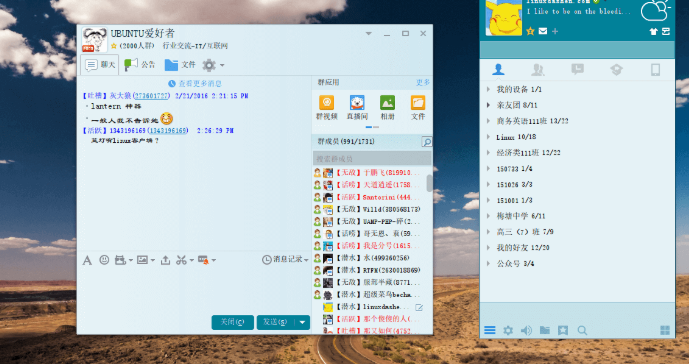689x364 pixels.
Task: Open the 文件 app in group apps panel
Action: [417, 107]
